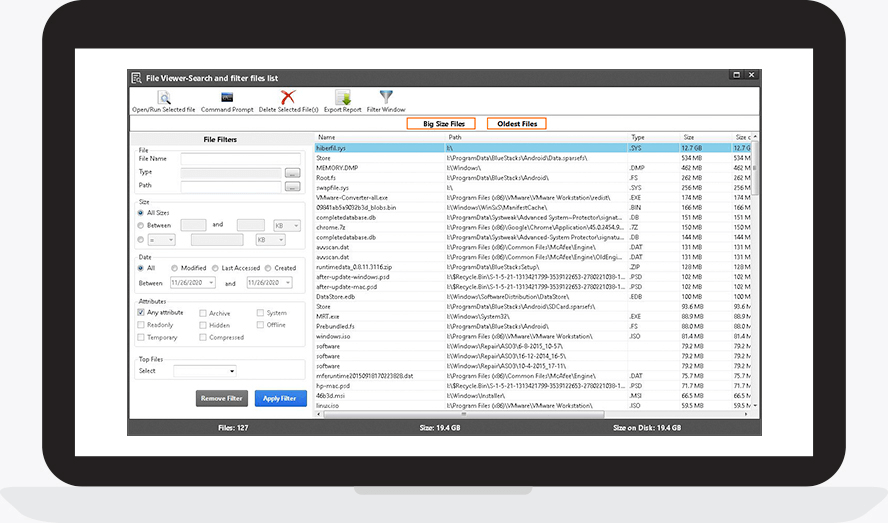Enable the Compressed attribute checkbox
The image size is (888, 523).
coord(203,337)
